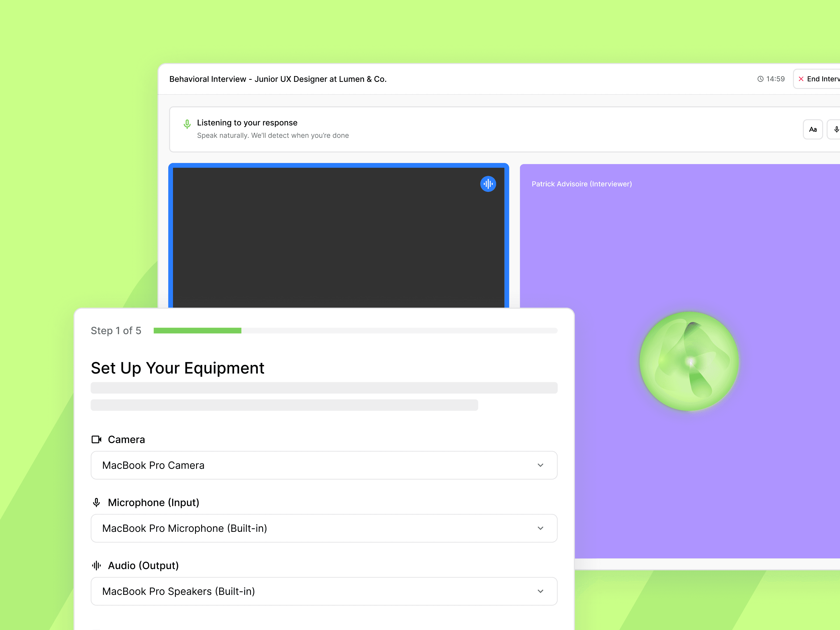Click the chevron in the Audio output selector

(540, 591)
